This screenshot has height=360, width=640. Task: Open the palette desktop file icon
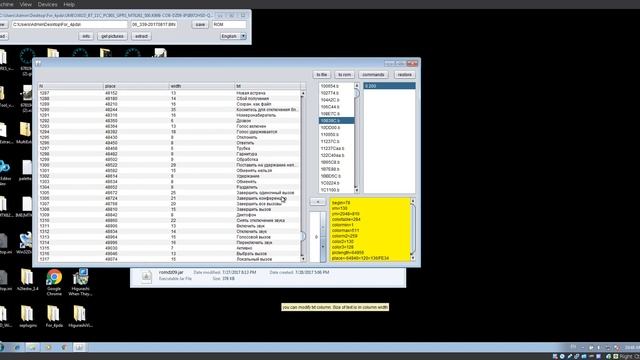click(26, 170)
